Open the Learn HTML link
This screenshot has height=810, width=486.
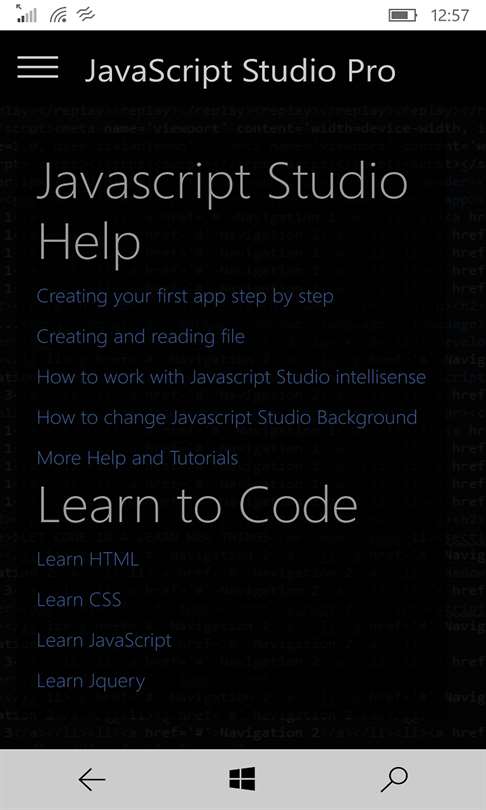coord(88,559)
